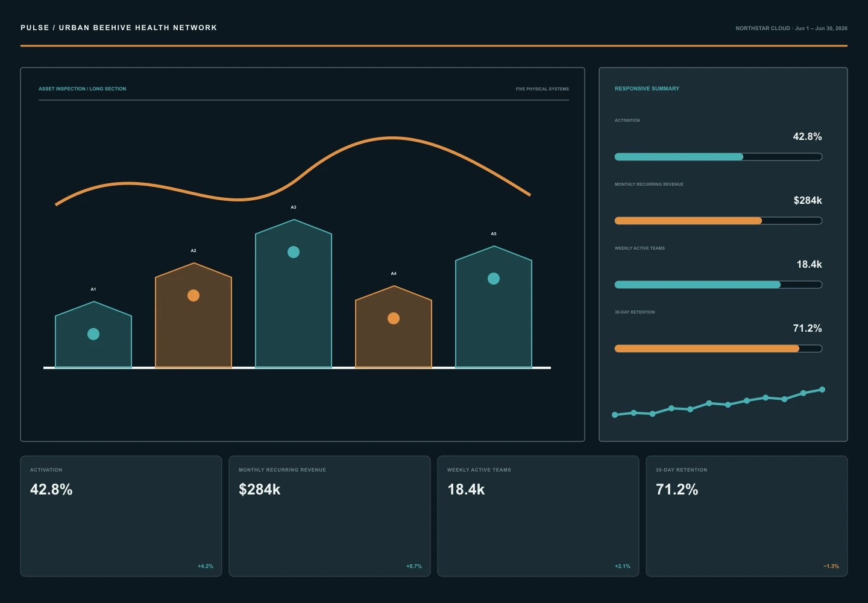Click the Activation progress bar
The width and height of the screenshot is (868, 603).
[719, 157]
